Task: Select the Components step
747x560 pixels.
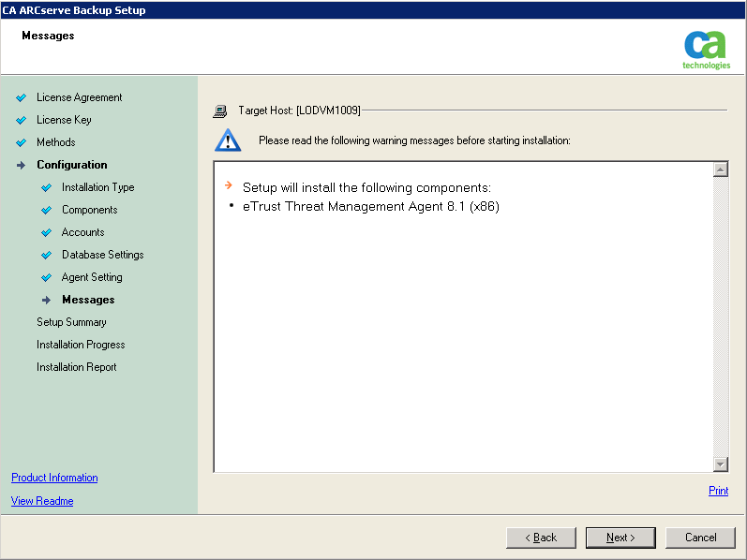Action: click(89, 210)
